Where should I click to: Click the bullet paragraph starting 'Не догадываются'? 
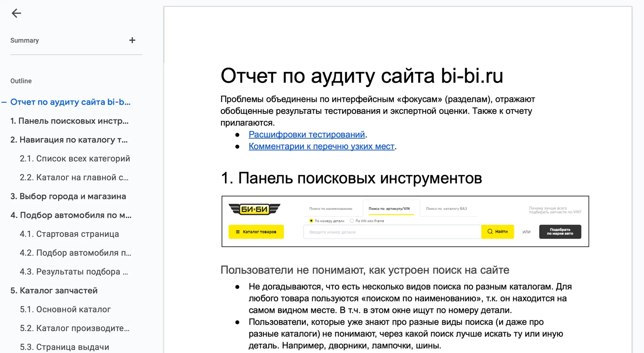410,298
